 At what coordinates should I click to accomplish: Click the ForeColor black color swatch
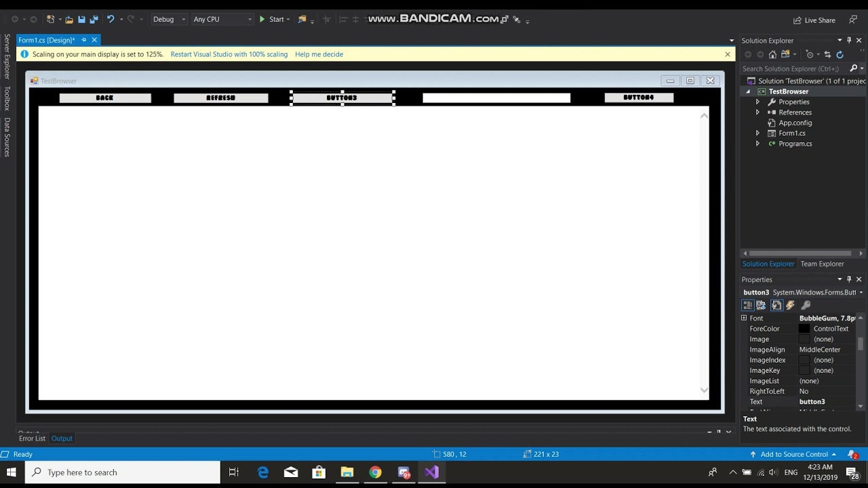click(x=804, y=329)
